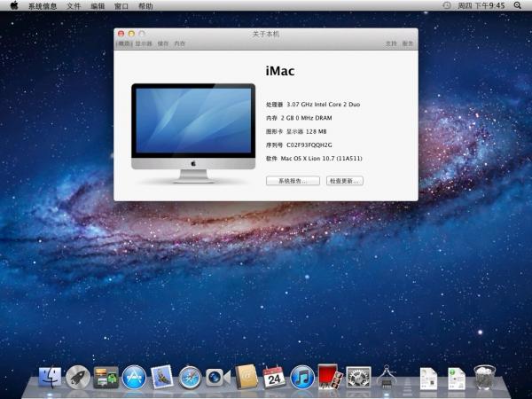Click version text Mac OS X Lion 10.7 (11A511)
Screen dimensions: 532x399
[x=321, y=159]
